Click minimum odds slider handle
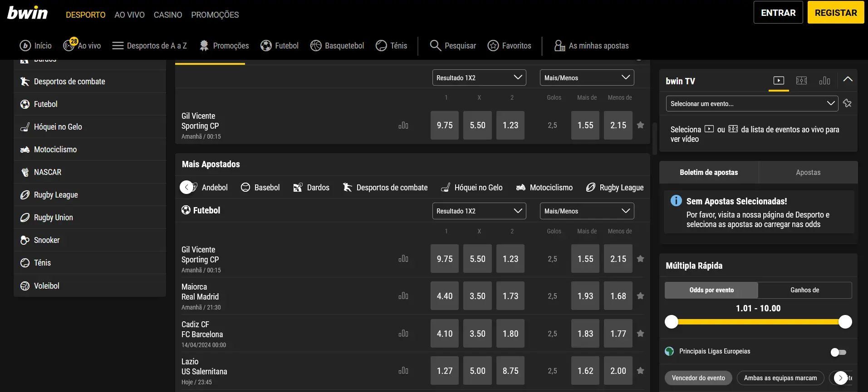Screen dimensions: 868x392 672,322
